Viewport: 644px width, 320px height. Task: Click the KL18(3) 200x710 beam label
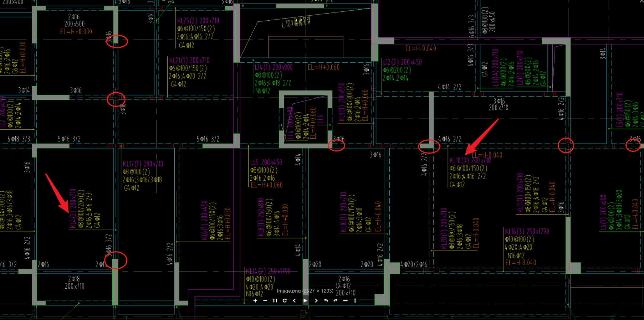point(470,161)
